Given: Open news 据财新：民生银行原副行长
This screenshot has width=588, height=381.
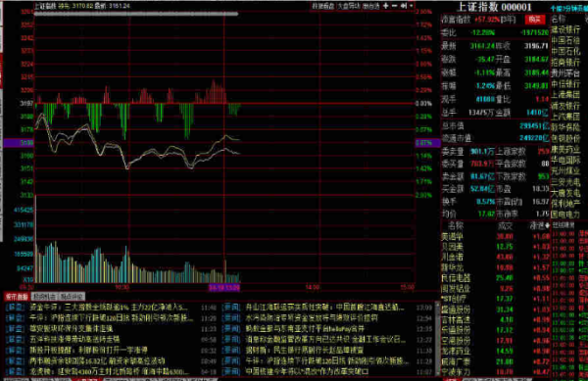Looking at the screenshot, I should click(x=305, y=351).
